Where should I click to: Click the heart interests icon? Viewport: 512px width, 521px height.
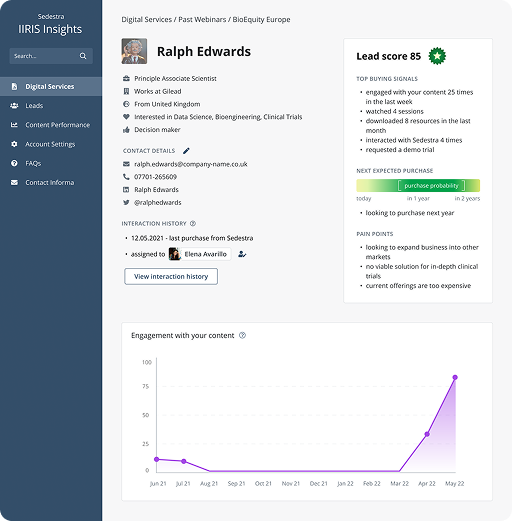click(x=126, y=117)
